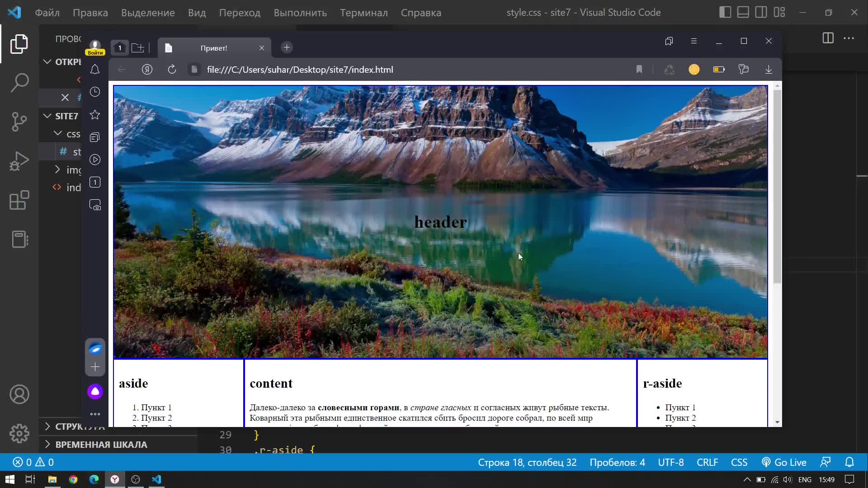868x488 pixels.
Task: Open the Explorer view in activity bar
Action: coord(19,44)
